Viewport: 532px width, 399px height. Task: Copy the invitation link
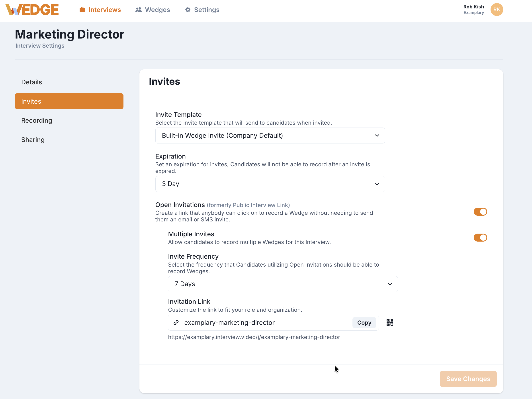(x=364, y=323)
